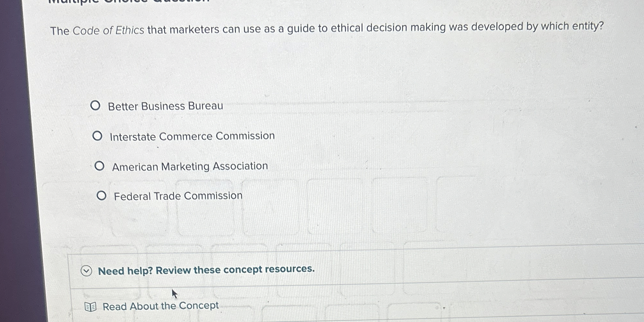
Task: Click the Better Business Bureau label text
Action: [x=166, y=106]
